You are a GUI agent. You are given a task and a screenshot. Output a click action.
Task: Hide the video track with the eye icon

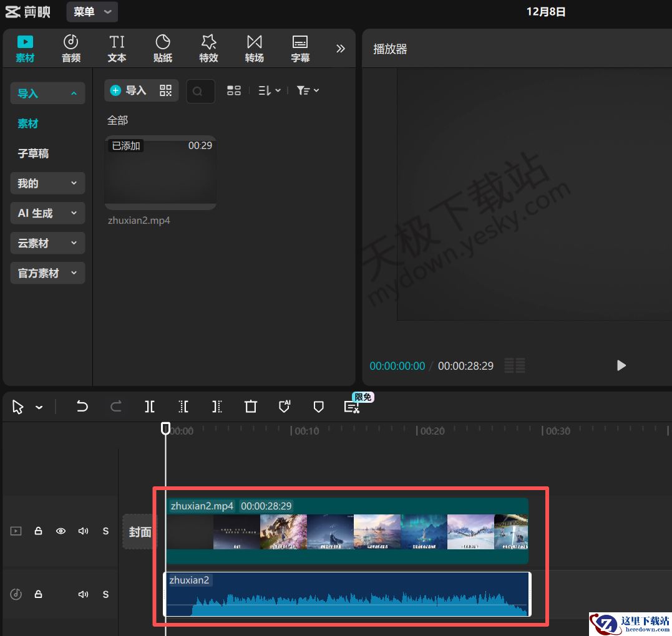(61, 531)
